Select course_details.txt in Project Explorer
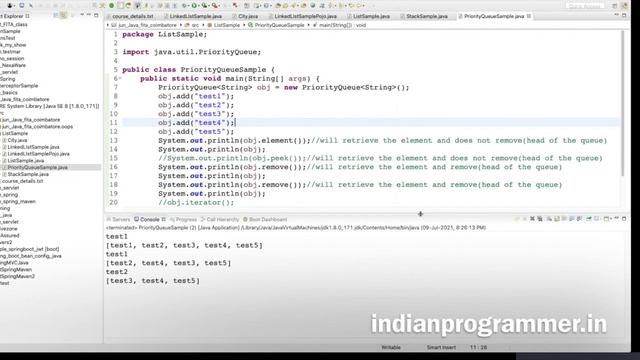640x360 pixels. point(22,181)
